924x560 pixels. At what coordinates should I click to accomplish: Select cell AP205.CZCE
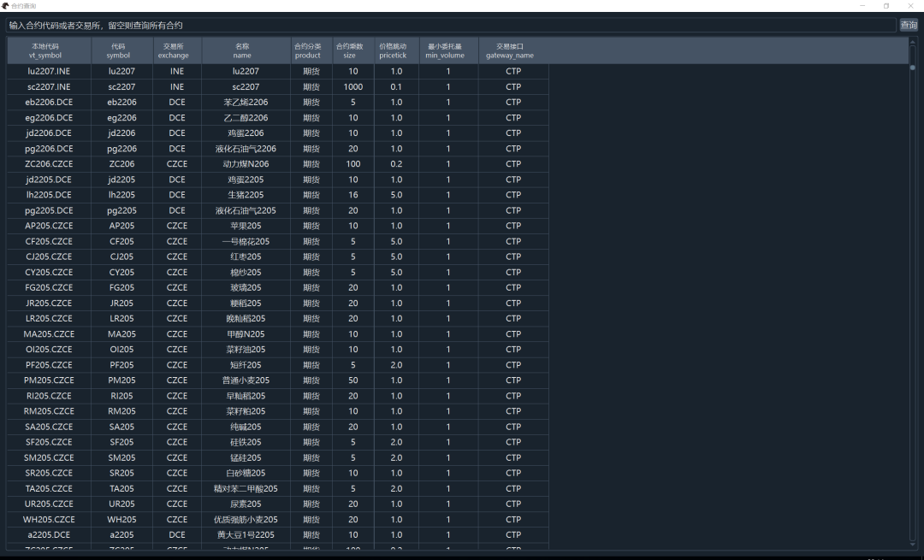click(49, 226)
